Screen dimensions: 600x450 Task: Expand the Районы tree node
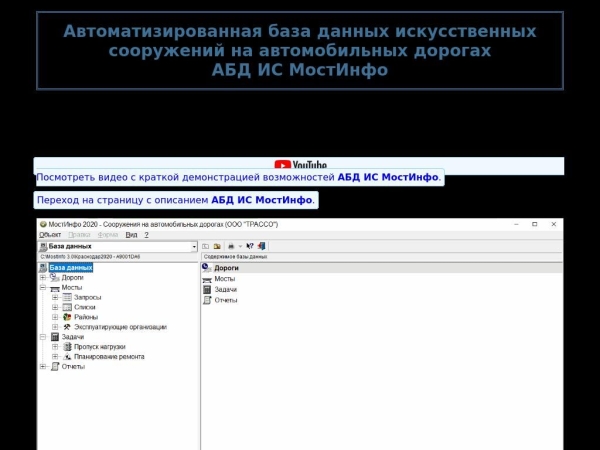tap(55, 317)
